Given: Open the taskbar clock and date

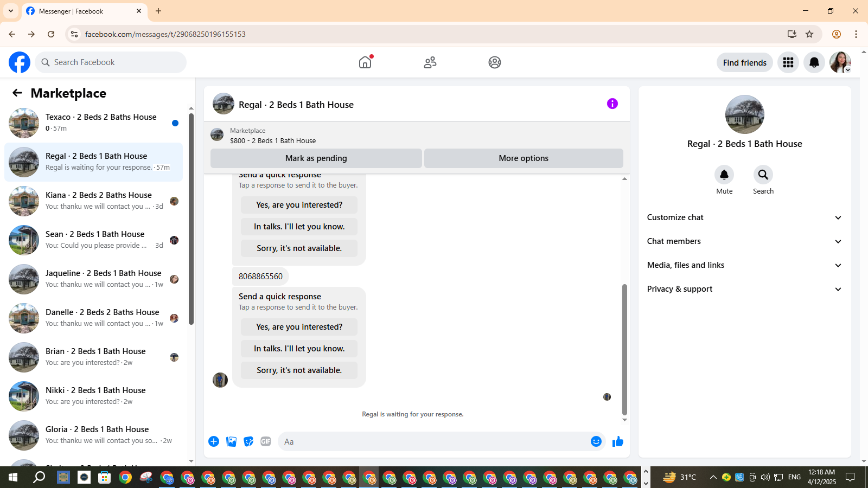Looking at the screenshot, I should tap(822, 477).
